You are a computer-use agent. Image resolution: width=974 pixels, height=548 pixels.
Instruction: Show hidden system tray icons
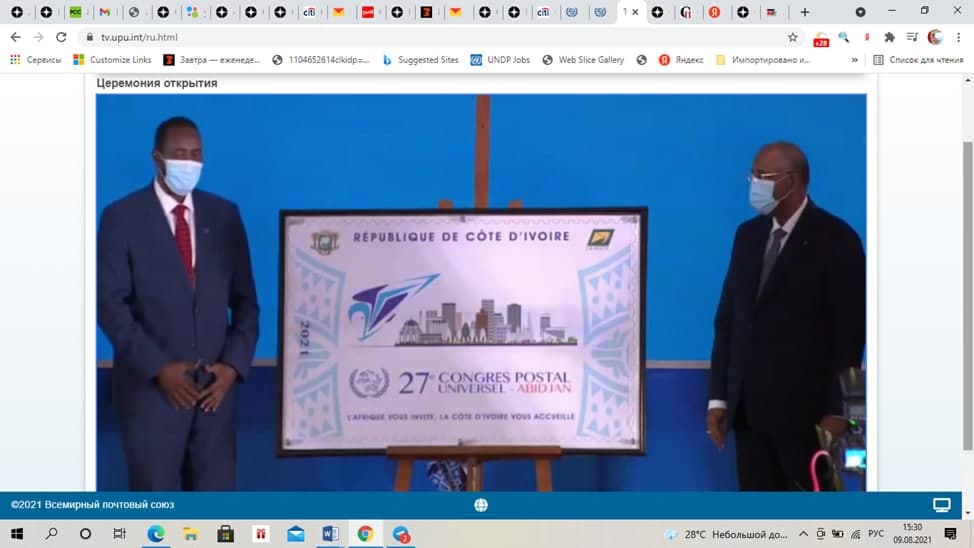803,534
